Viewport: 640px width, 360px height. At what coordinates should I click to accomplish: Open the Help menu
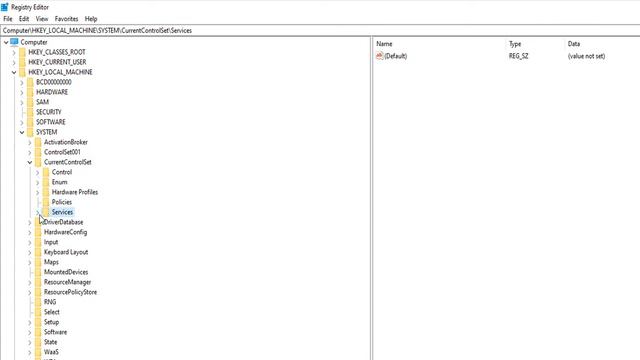(x=91, y=19)
